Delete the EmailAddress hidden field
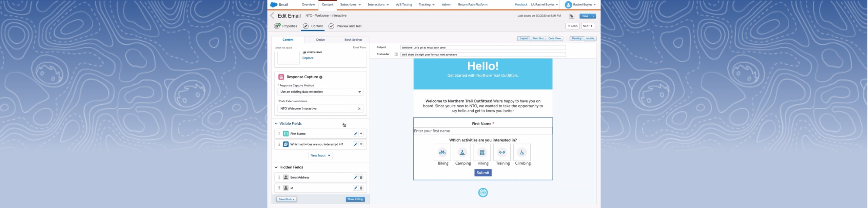 click(361, 178)
